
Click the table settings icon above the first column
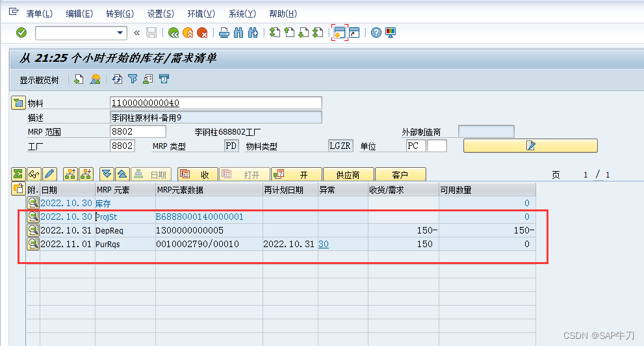[x=18, y=189]
